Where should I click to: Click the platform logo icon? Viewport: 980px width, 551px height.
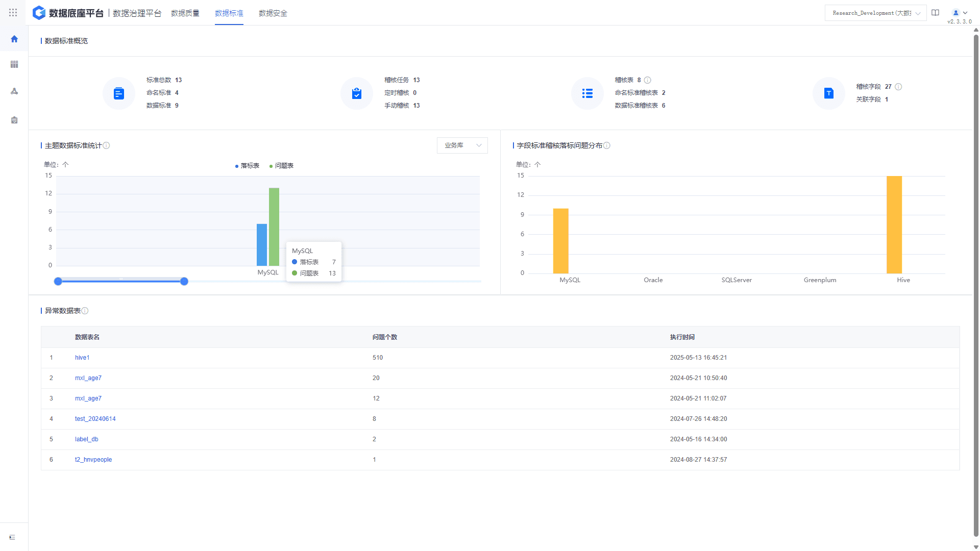(x=39, y=13)
